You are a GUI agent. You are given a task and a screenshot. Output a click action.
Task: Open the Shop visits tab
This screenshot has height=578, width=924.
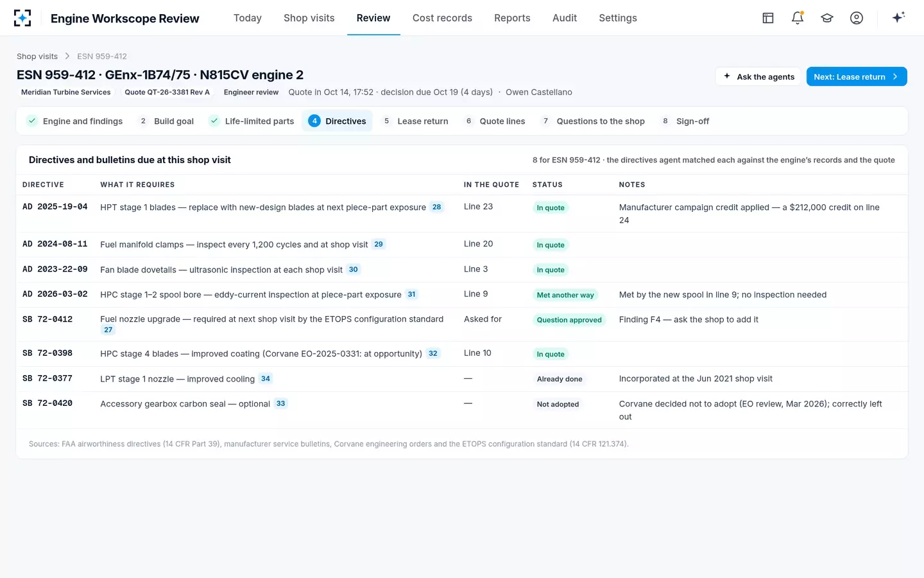(x=309, y=18)
